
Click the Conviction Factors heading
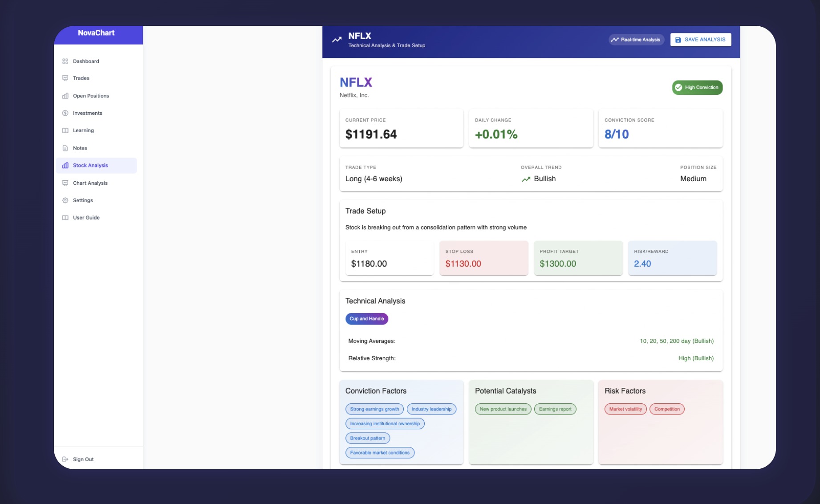376,391
